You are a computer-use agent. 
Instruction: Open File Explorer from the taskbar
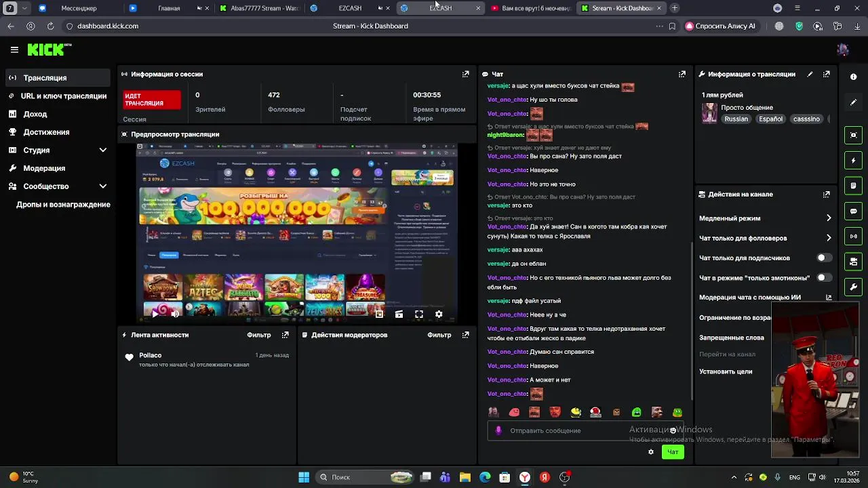coord(465,477)
